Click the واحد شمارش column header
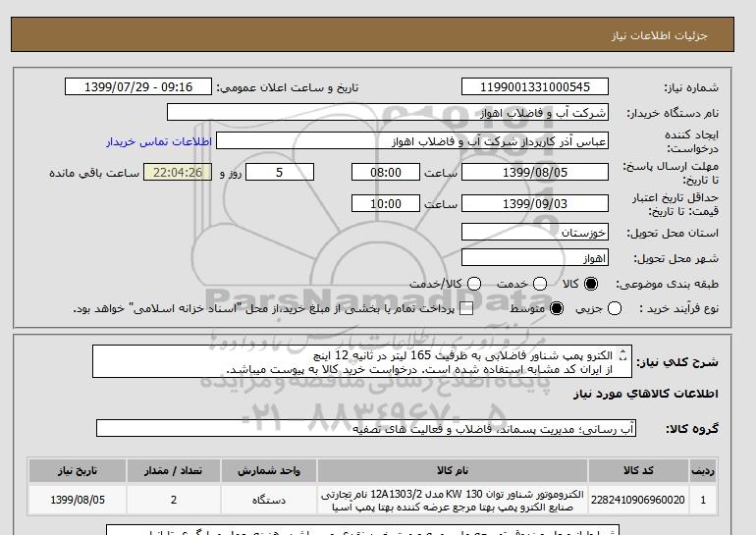 click(x=269, y=470)
